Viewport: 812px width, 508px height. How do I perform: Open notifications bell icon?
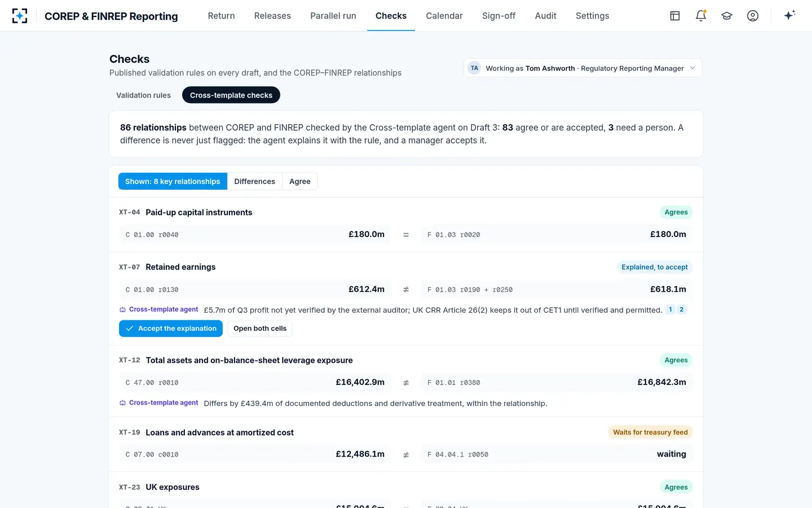coord(701,16)
